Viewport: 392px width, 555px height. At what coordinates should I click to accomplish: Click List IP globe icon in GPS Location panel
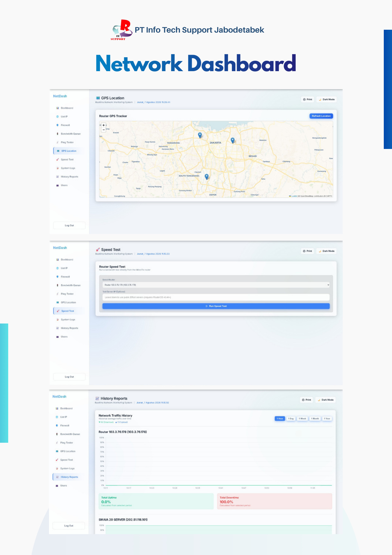click(x=57, y=117)
